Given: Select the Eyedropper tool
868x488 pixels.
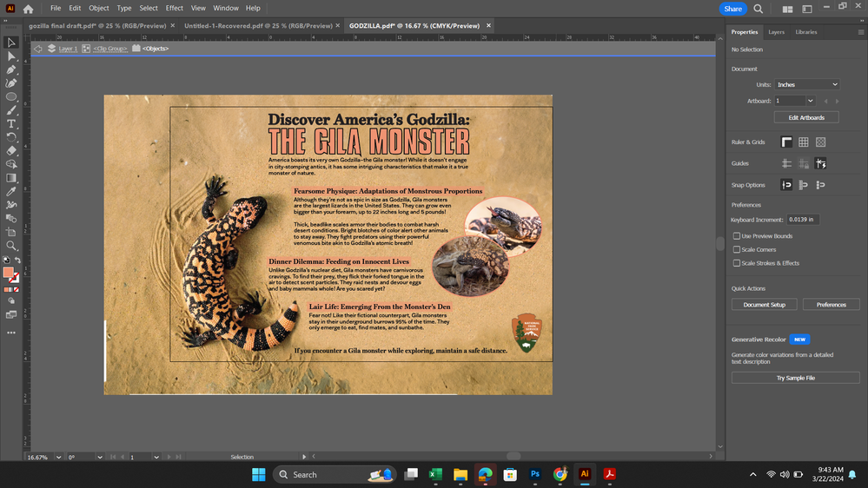Looking at the screenshot, I should [x=11, y=191].
